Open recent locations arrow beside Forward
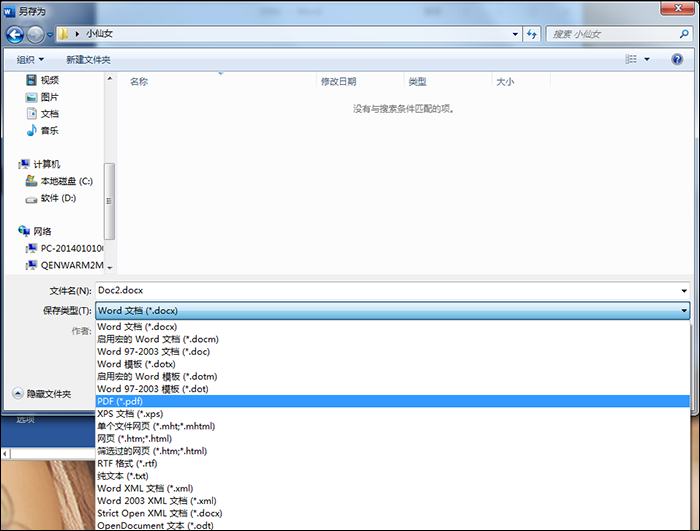 (50, 34)
